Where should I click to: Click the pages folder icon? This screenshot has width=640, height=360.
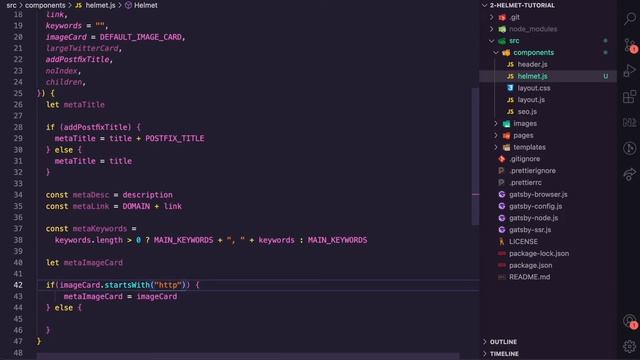click(x=507, y=136)
